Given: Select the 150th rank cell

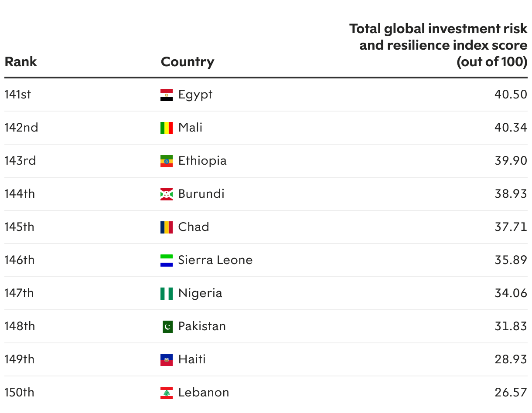Looking at the screenshot, I should [x=19, y=393].
